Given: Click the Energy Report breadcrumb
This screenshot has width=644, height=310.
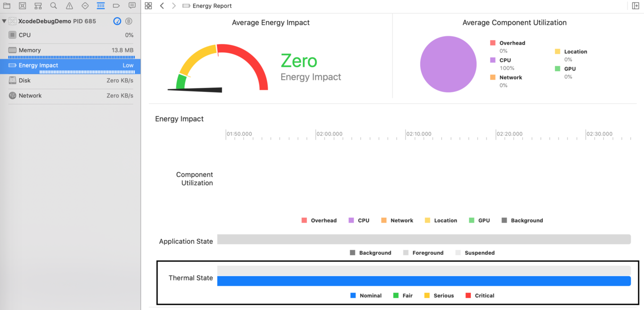Looking at the screenshot, I should (x=207, y=6).
